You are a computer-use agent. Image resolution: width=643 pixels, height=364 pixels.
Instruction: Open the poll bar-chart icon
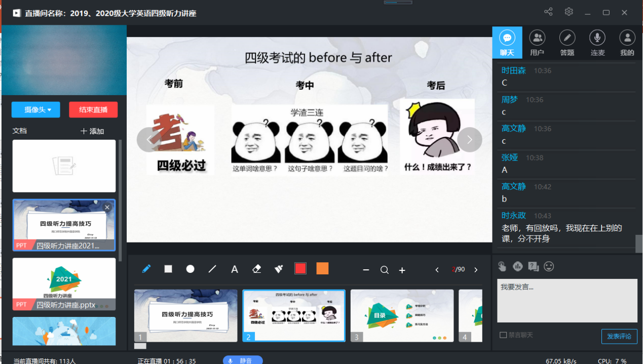point(517,266)
